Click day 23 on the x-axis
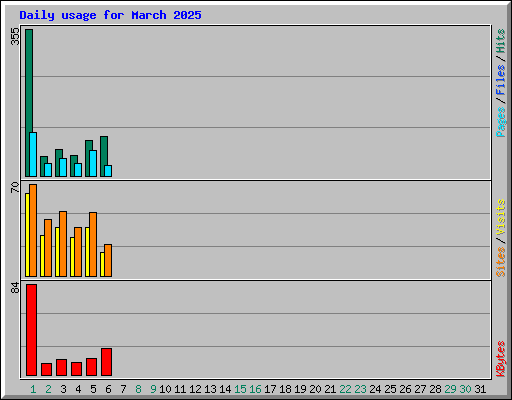Viewport: 512px width, 400px height. [360, 389]
